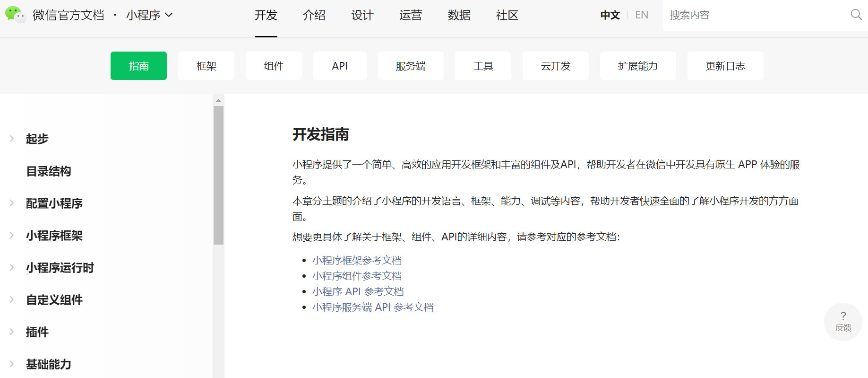Open the 设计 top navigation tab
The width and height of the screenshot is (868, 378).
click(x=362, y=15)
